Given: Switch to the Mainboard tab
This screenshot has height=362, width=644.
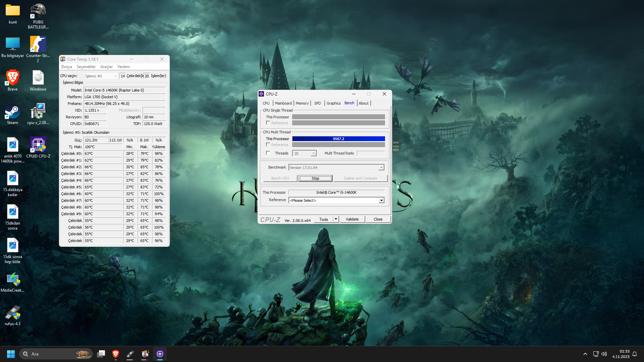Looking at the screenshot, I should (x=283, y=103).
